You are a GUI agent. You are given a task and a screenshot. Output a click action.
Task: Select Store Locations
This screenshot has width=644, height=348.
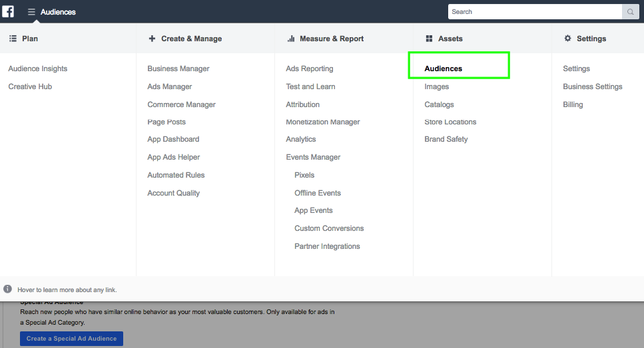450,122
